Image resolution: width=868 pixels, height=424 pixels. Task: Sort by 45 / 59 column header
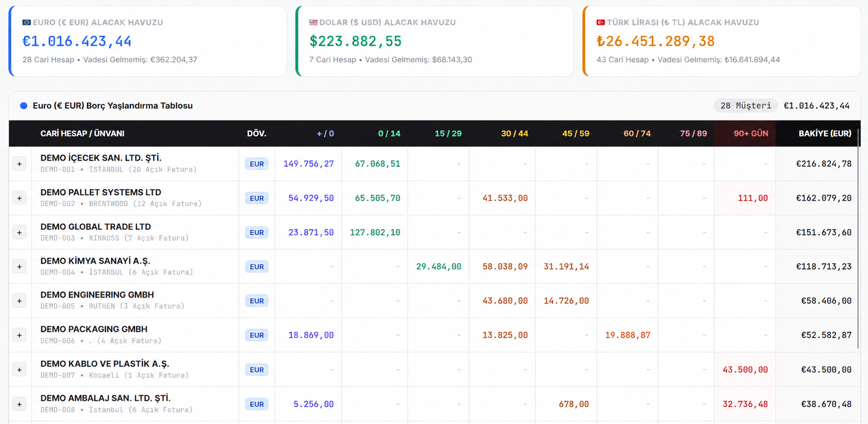click(x=576, y=134)
